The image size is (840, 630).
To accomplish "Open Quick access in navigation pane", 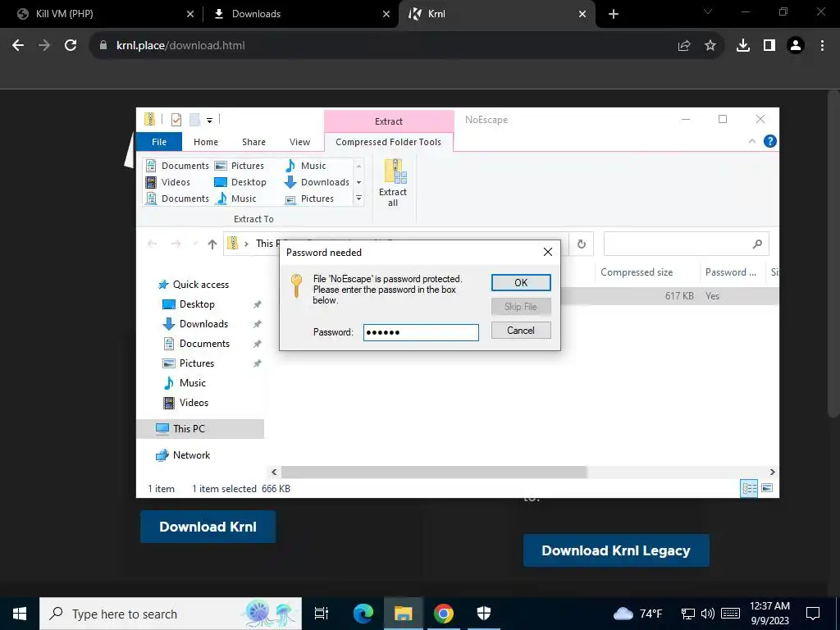I will click(194, 285).
